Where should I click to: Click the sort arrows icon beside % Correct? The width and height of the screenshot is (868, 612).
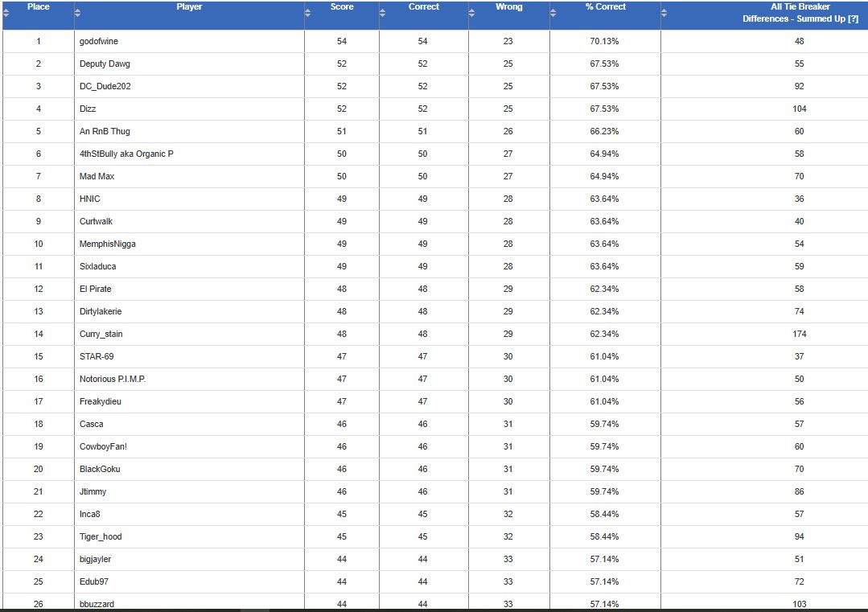pos(555,12)
